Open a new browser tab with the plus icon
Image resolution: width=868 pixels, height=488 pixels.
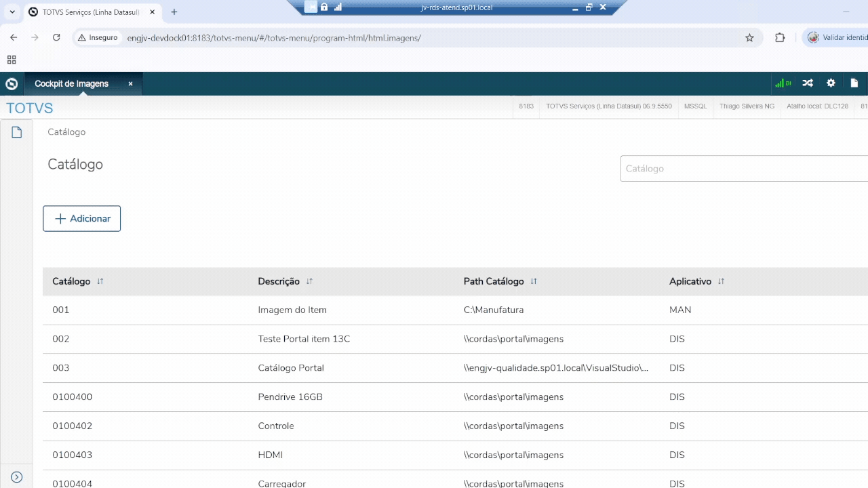174,12
